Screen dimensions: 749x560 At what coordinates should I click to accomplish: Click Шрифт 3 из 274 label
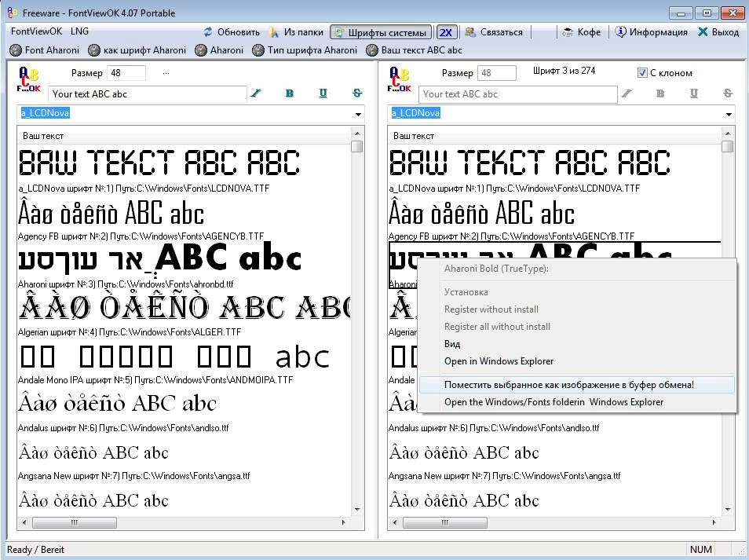[x=564, y=71]
